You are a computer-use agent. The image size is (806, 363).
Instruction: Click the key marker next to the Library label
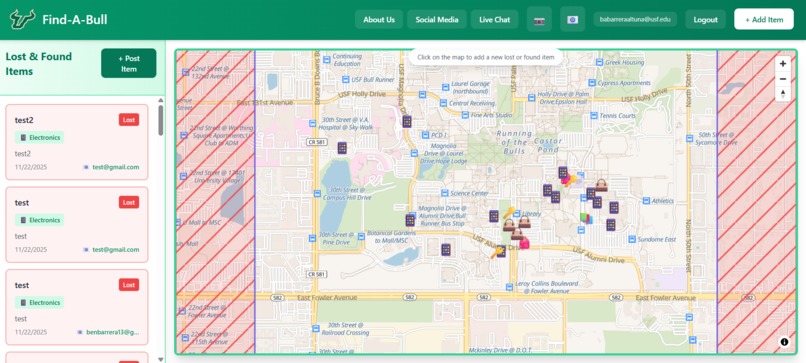(x=508, y=212)
